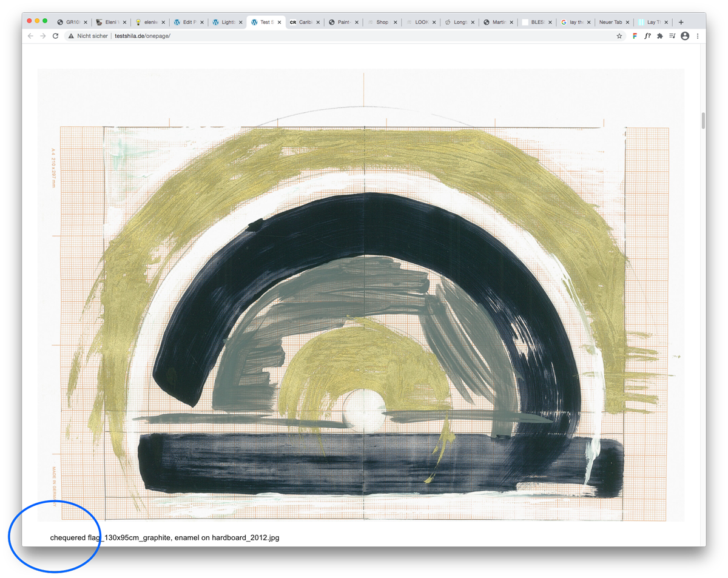Viewport: 728px width, 578px height.
Task: Open the media controls playlist icon
Action: (672, 36)
